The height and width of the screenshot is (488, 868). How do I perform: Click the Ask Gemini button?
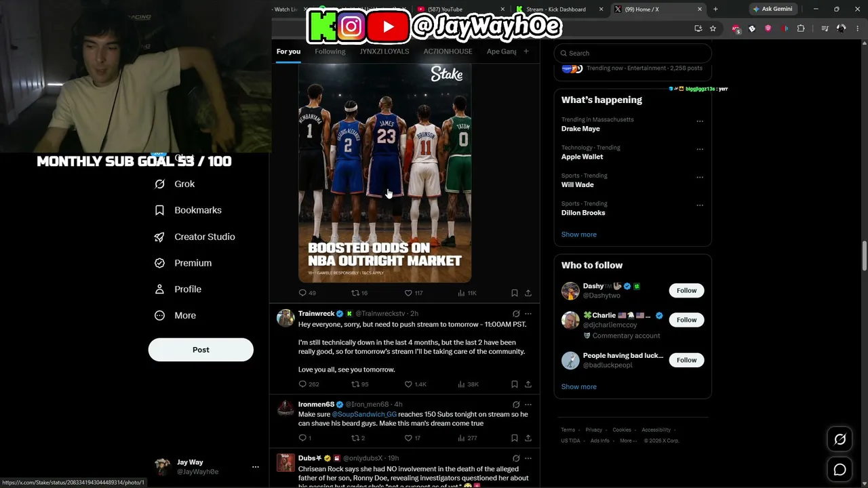(772, 9)
